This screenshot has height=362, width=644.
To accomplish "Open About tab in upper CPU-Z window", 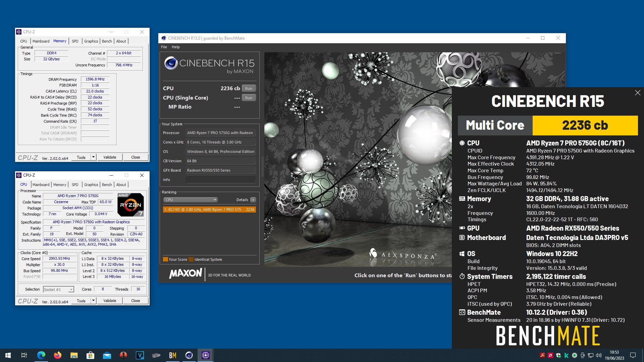I will (121, 41).
